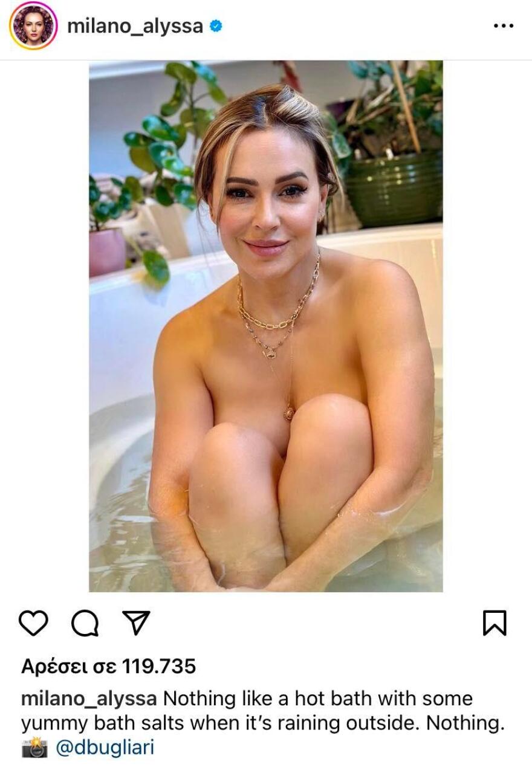The image size is (532, 767).
Task: Click the pink plant pot in photo
Action: tap(108, 252)
